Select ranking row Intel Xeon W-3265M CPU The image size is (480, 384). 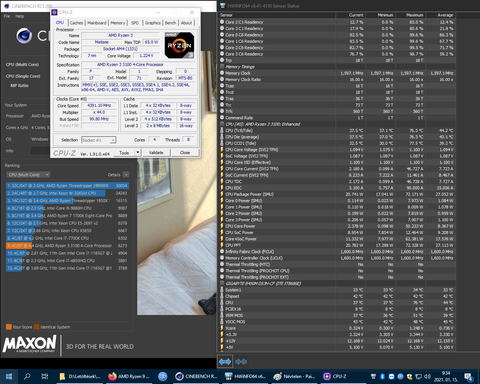pos(67,193)
